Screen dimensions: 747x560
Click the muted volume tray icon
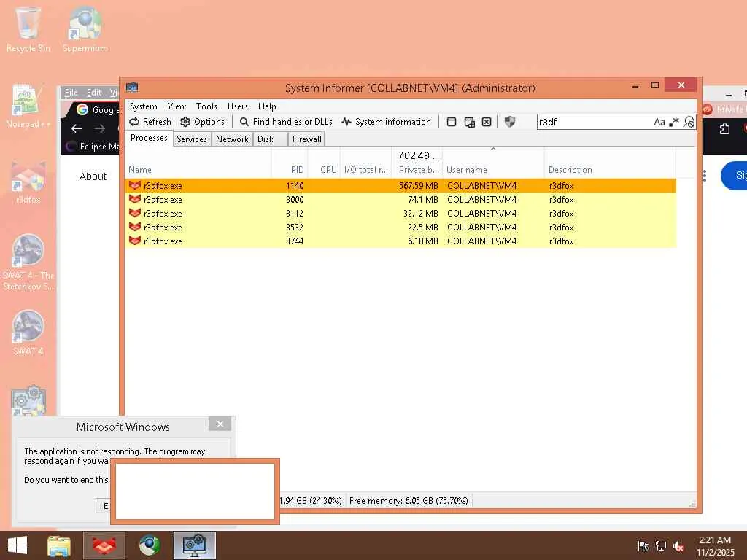pos(678,546)
